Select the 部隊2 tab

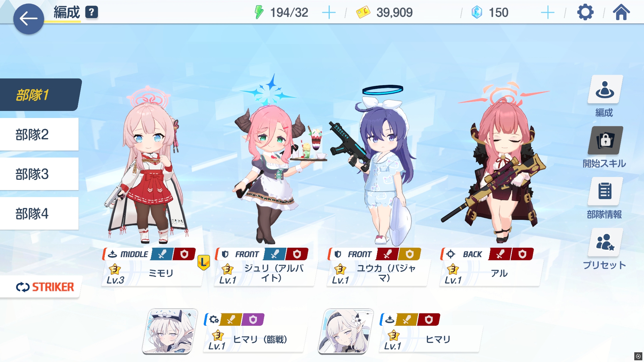pos(39,134)
